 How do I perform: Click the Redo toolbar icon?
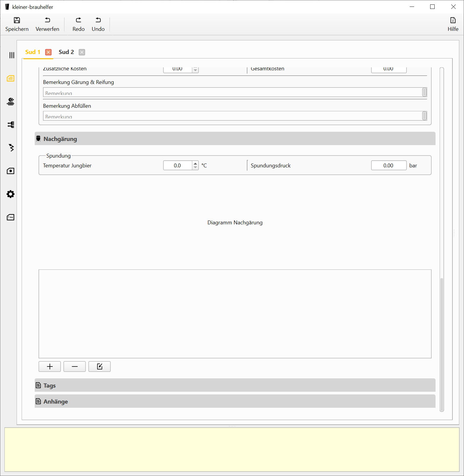pyautogui.click(x=78, y=20)
